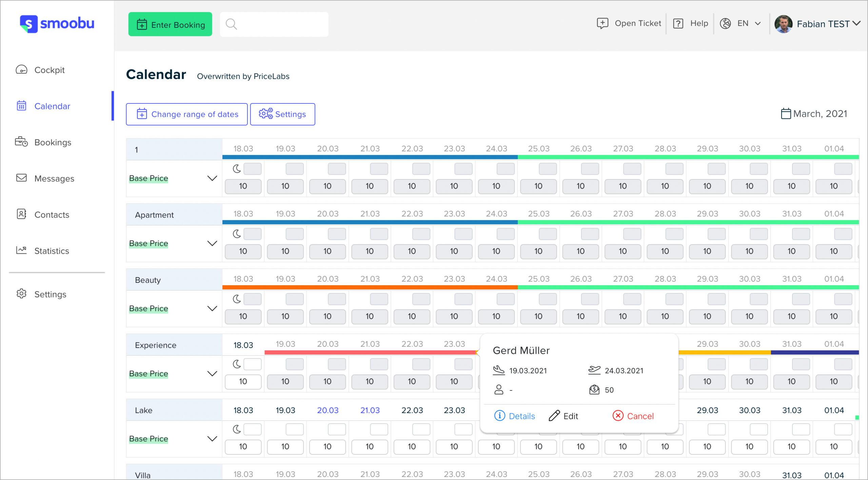The image size is (868, 480).
Task: Click the calendar icon beside March, 2021
Action: [786, 114]
